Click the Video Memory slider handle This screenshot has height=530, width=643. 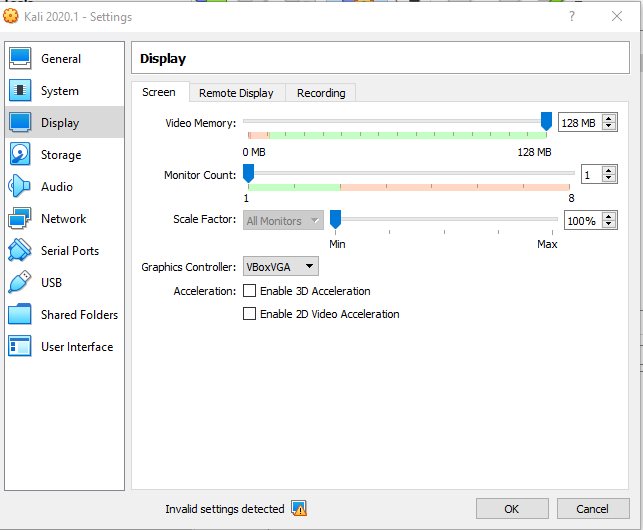[x=546, y=121]
